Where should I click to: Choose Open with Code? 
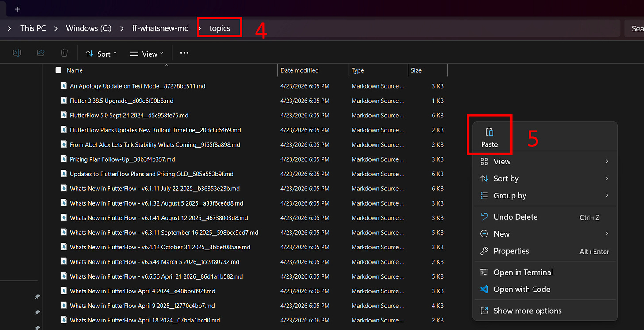click(545, 289)
